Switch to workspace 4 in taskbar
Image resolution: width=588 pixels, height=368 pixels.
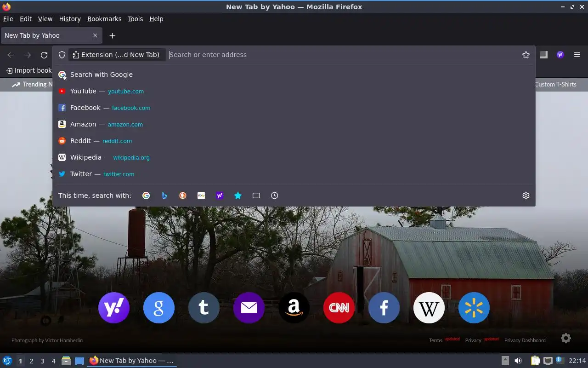coord(54,361)
